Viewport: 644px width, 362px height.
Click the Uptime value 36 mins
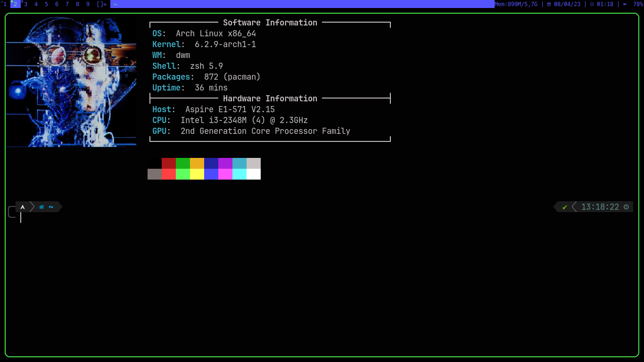pos(211,88)
